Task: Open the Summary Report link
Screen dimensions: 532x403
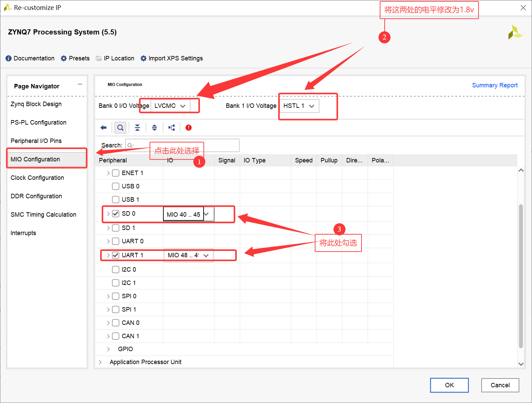Action: 494,85
